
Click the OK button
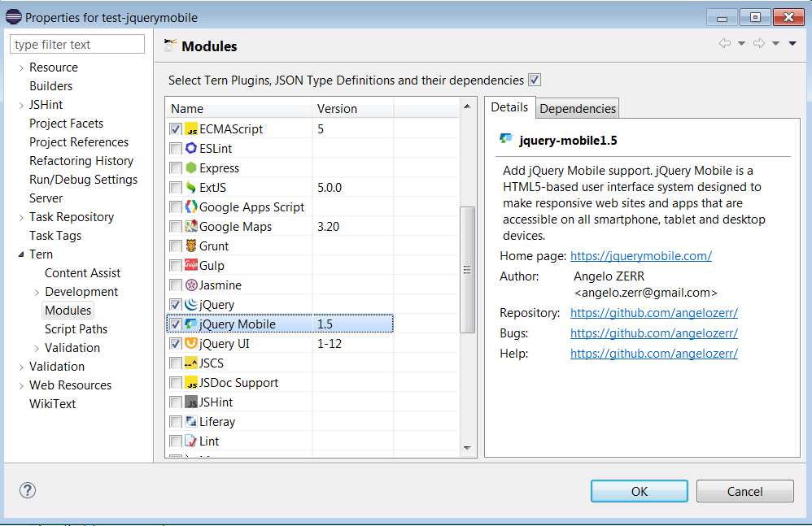pos(640,490)
